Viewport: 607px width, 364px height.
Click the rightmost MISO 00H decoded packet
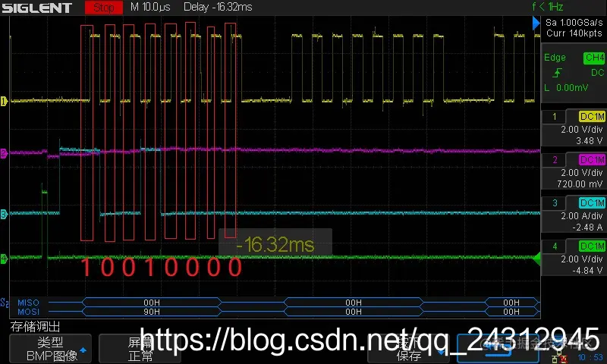point(511,303)
